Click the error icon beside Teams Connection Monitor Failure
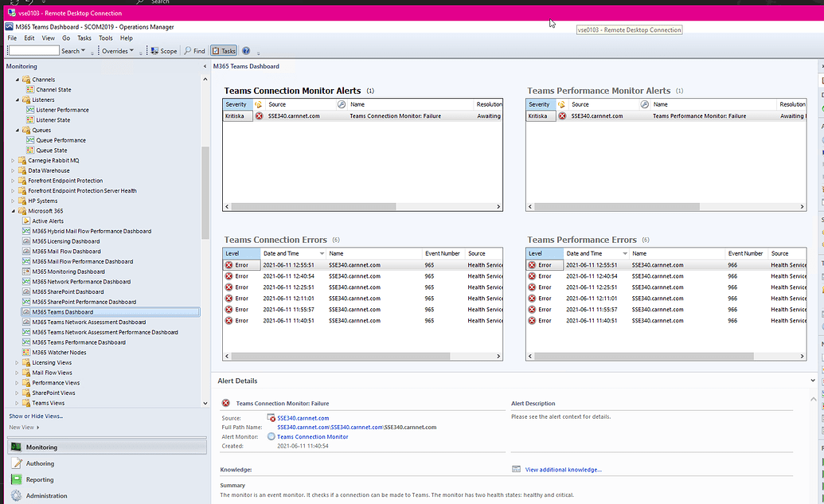Image resolution: width=824 pixels, height=504 pixels. [225, 403]
